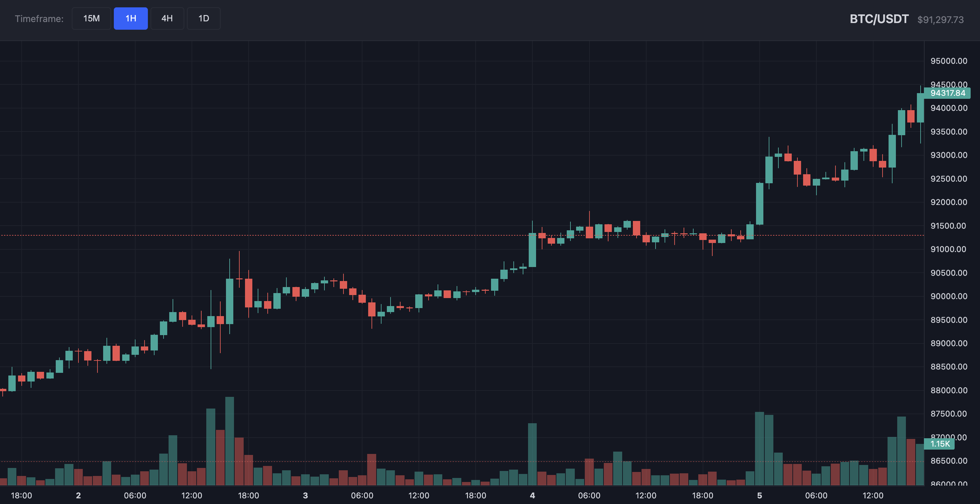Switch to the 4H timeframe
980x504 pixels.
pyautogui.click(x=167, y=18)
